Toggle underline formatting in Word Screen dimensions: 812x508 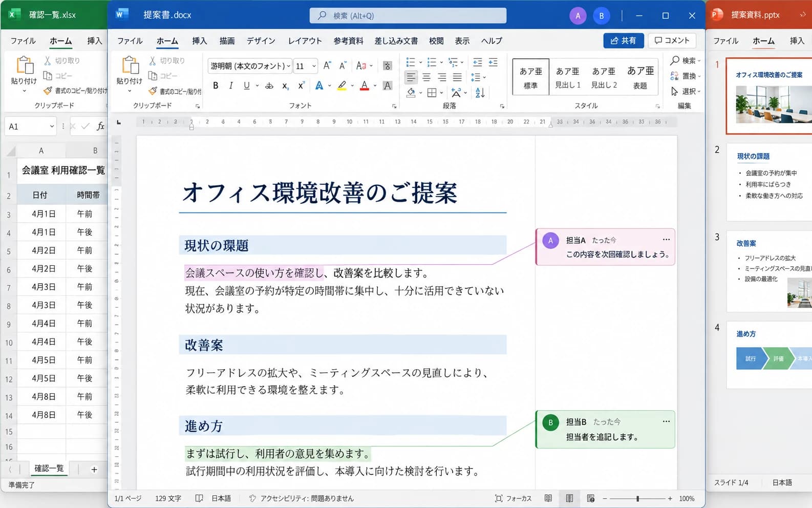tap(247, 86)
